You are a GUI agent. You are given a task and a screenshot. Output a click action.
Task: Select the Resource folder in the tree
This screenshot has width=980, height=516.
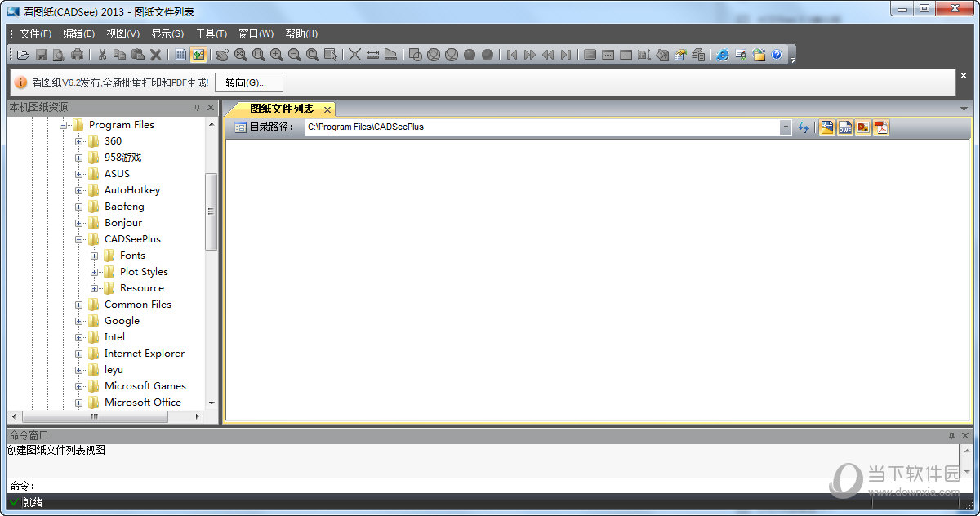coord(141,288)
